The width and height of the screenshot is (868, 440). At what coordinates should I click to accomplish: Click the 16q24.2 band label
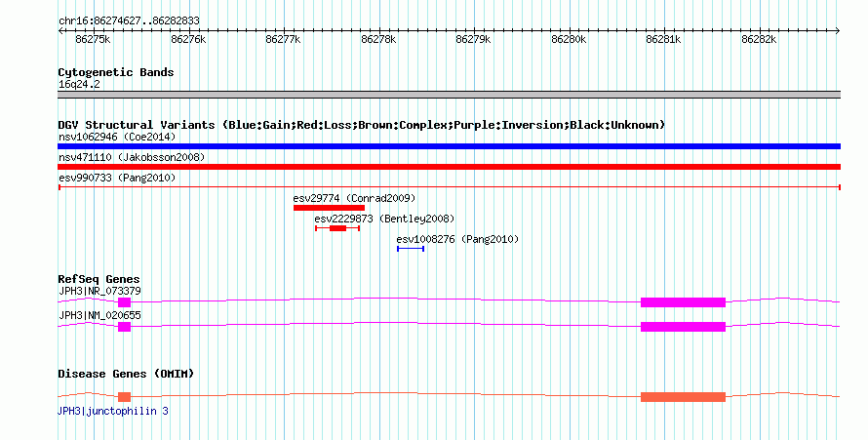pos(79,85)
